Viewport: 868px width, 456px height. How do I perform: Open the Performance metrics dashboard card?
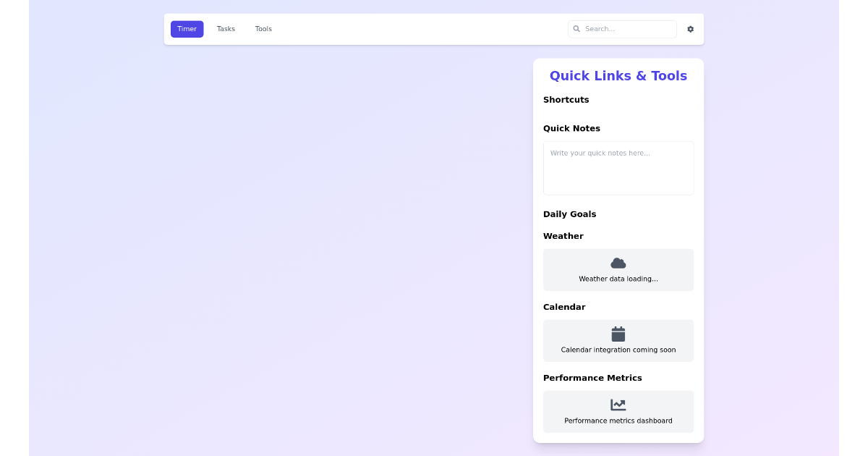(618, 411)
